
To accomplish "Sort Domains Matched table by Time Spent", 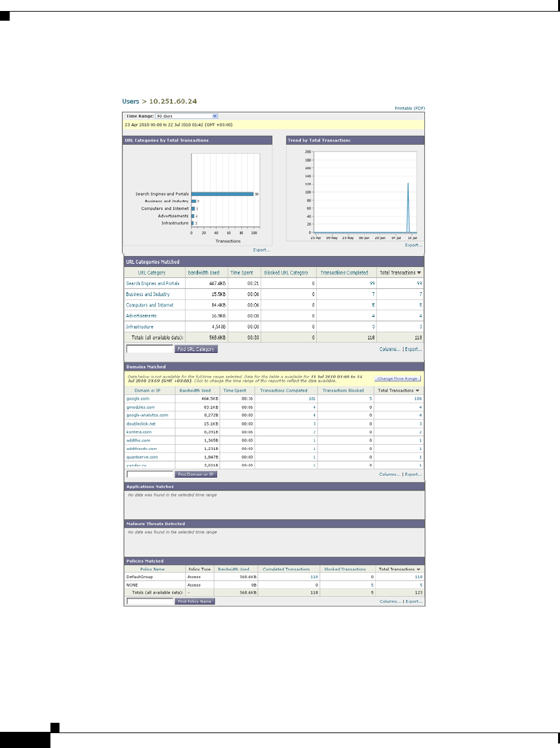I will click(235, 390).
